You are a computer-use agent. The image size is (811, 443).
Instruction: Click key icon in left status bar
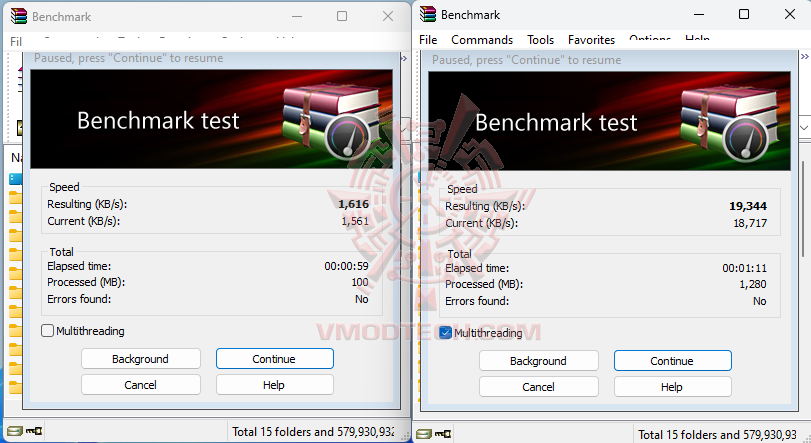(34, 431)
